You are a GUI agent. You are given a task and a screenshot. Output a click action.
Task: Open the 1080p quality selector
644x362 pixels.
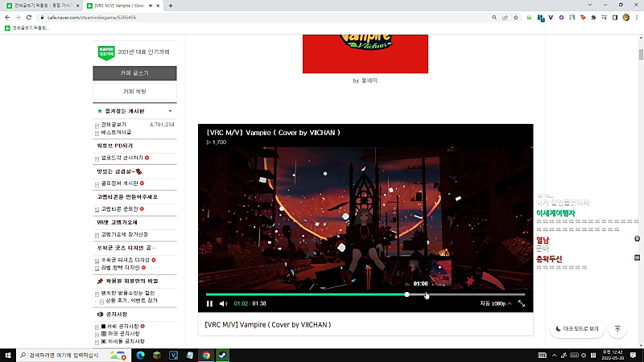[x=496, y=304]
